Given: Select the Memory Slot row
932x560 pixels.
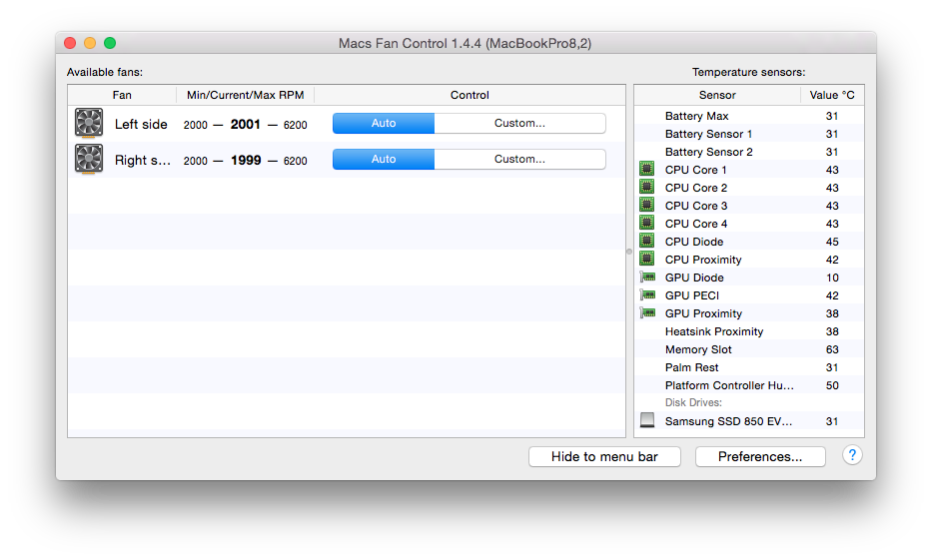Looking at the screenshot, I should [749, 349].
